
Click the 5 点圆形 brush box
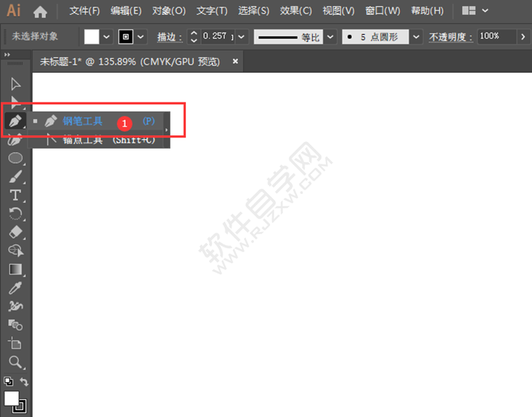[375, 36]
